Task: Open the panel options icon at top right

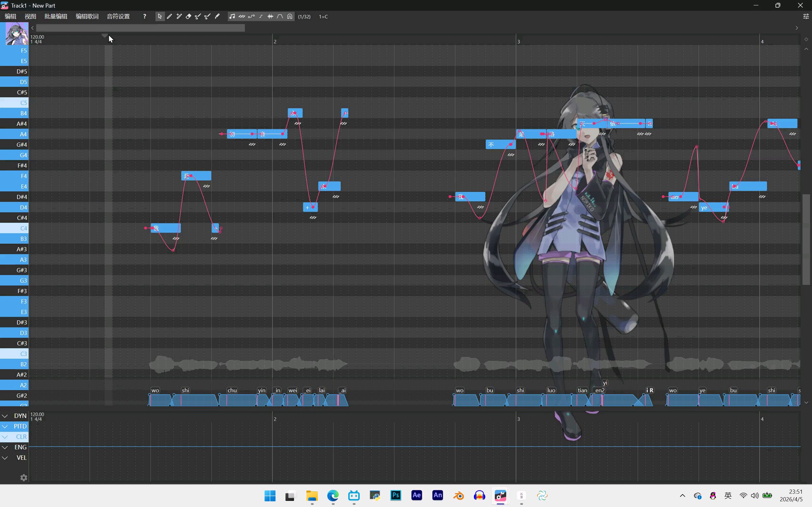Action: (x=806, y=16)
